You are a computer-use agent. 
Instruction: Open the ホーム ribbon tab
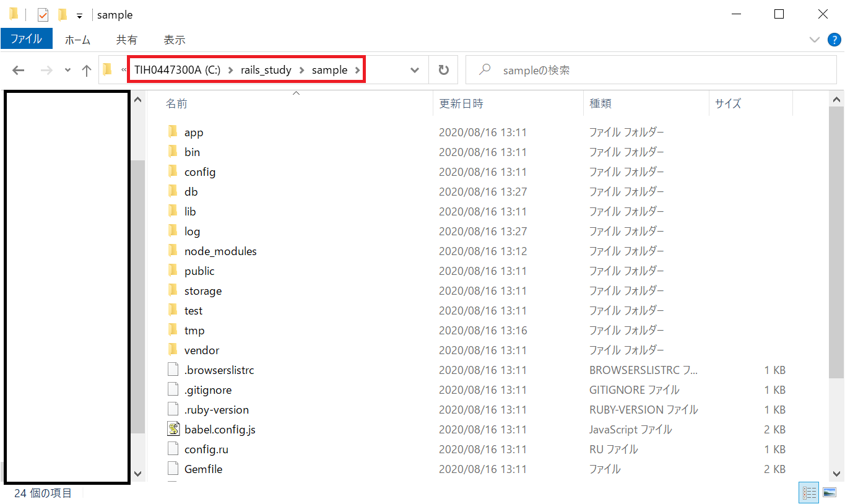pyautogui.click(x=77, y=40)
